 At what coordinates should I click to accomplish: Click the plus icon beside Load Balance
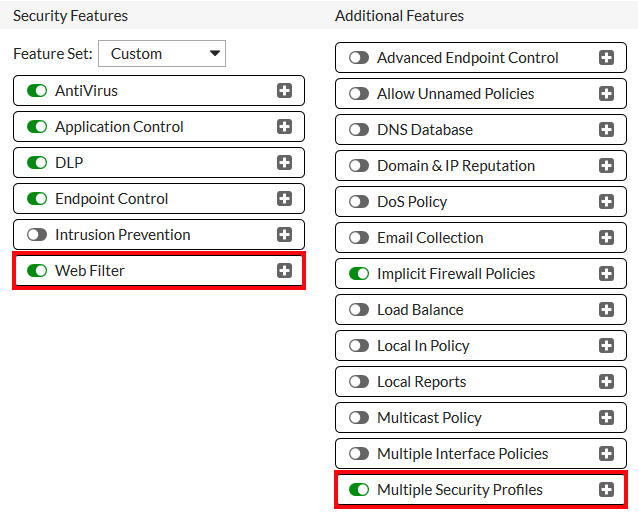point(606,310)
